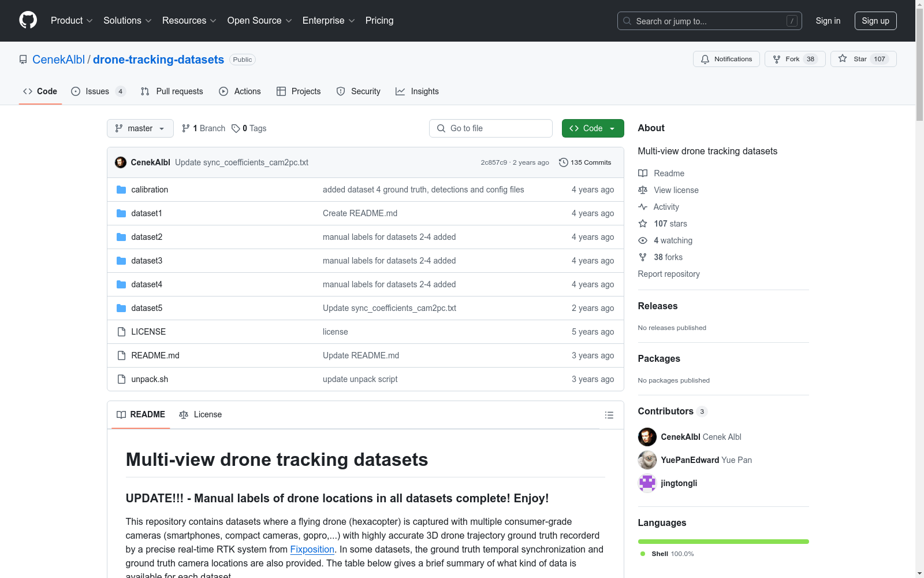The width and height of the screenshot is (924, 578).
Task: Switch to the Issues tab
Action: 98,91
